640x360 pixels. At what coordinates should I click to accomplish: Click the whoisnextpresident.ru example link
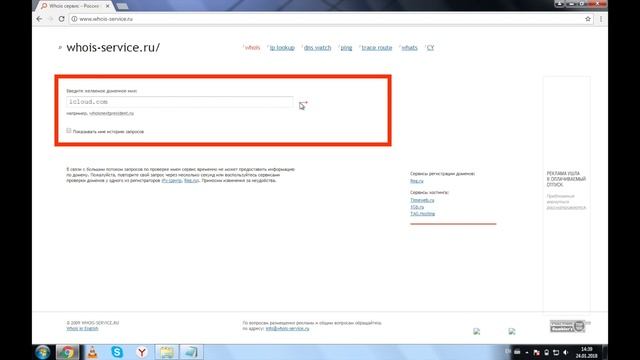click(x=111, y=113)
